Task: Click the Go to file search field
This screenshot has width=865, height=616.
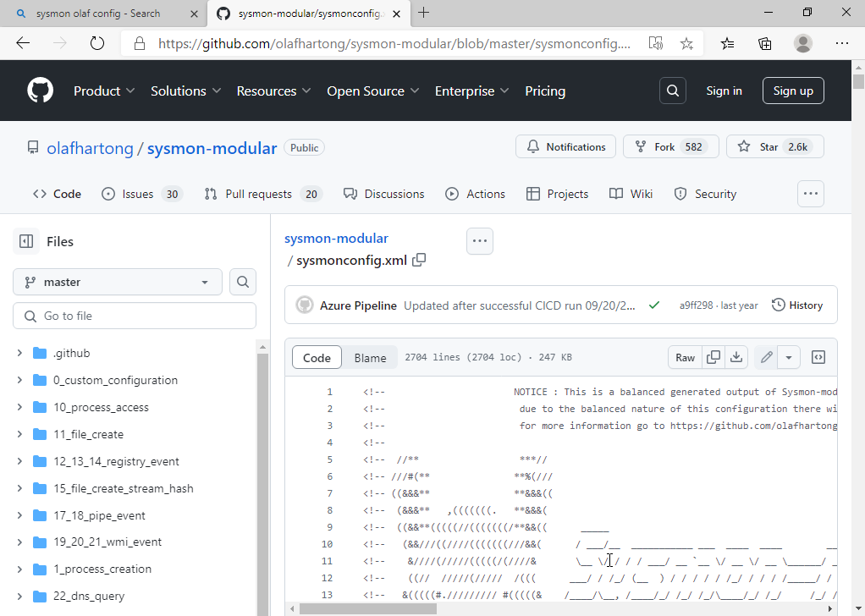Action: click(135, 316)
